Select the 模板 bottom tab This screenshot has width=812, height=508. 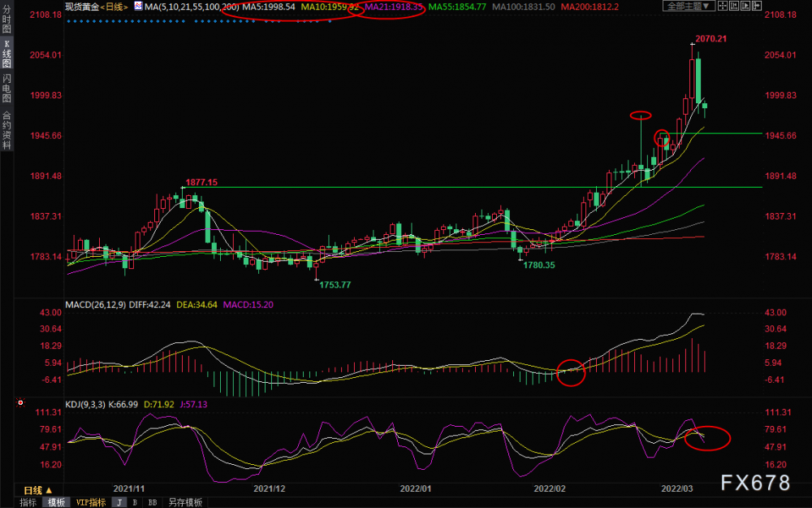(56, 502)
